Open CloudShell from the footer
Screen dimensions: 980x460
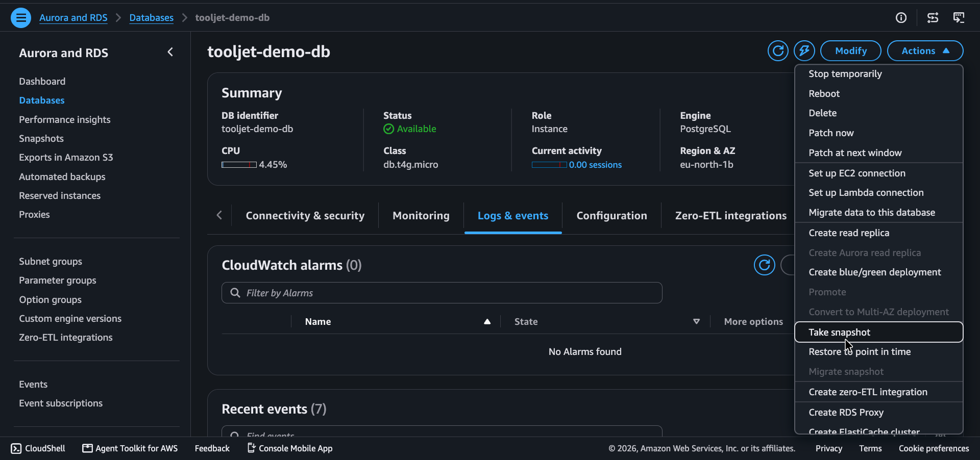click(38, 448)
